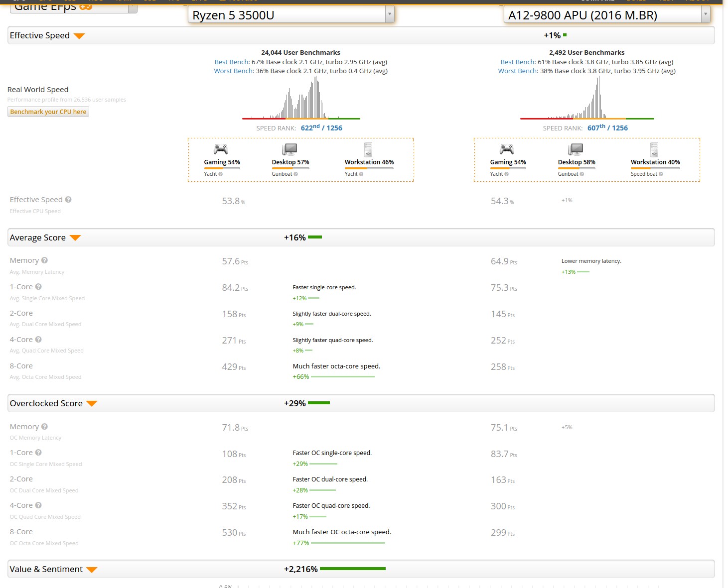
Task: Click Faster OC single-core speed text
Action: 332,453
